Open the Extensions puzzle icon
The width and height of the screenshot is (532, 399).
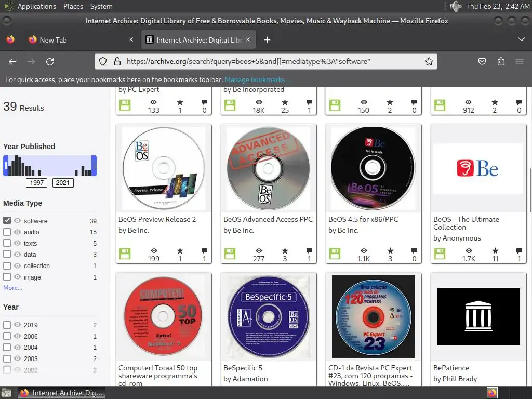pyautogui.click(x=501, y=61)
